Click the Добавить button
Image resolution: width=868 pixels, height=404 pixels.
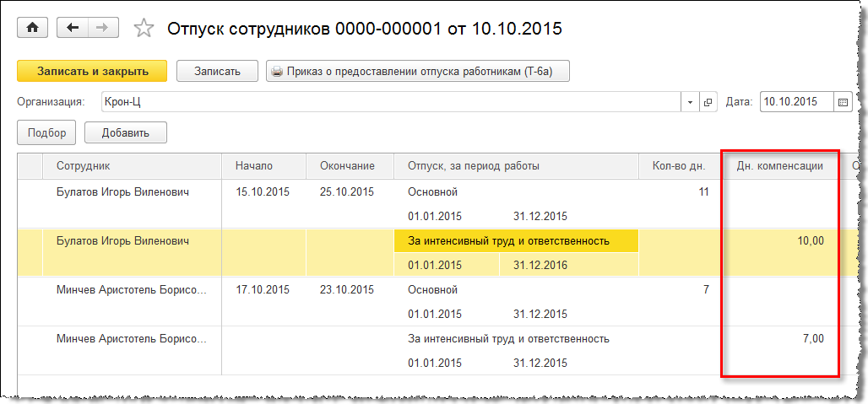pos(125,132)
